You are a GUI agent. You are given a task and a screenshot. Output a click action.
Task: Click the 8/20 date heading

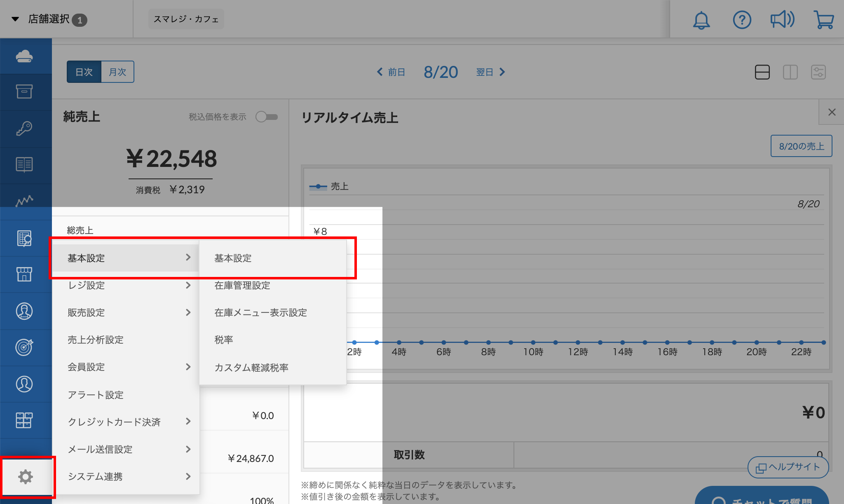tap(441, 72)
